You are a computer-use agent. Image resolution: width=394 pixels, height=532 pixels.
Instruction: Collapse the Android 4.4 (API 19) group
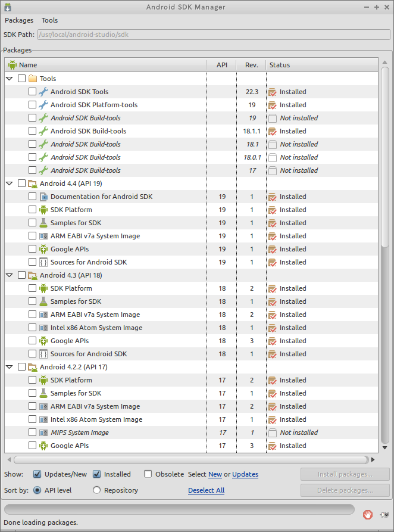[x=10, y=183]
